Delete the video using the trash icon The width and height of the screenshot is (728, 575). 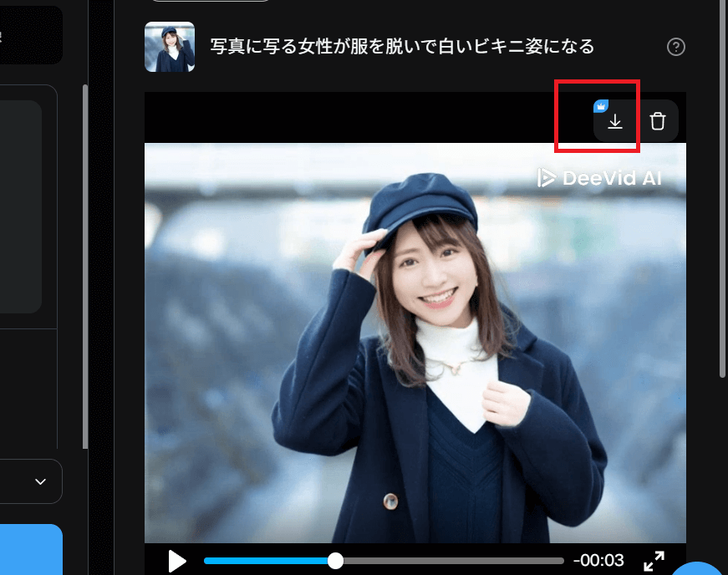pos(658,120)
